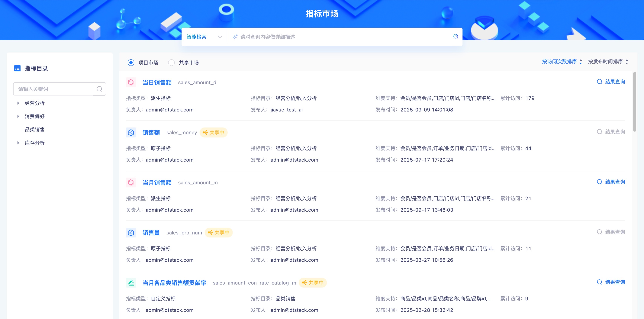Select 品类销售 in the catalog tree
This screenshot has height=319, width=644.
pos(35,130)
